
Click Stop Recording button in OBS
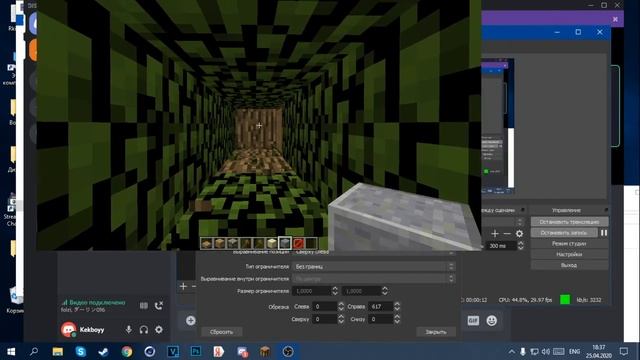[564, 233]
